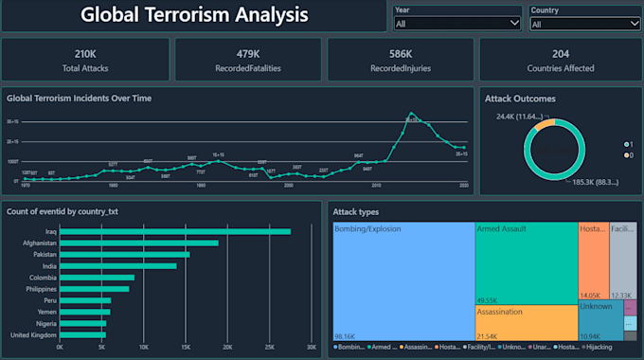Click the 'Attack Outcomes' chart title

(x=520, y=99)
